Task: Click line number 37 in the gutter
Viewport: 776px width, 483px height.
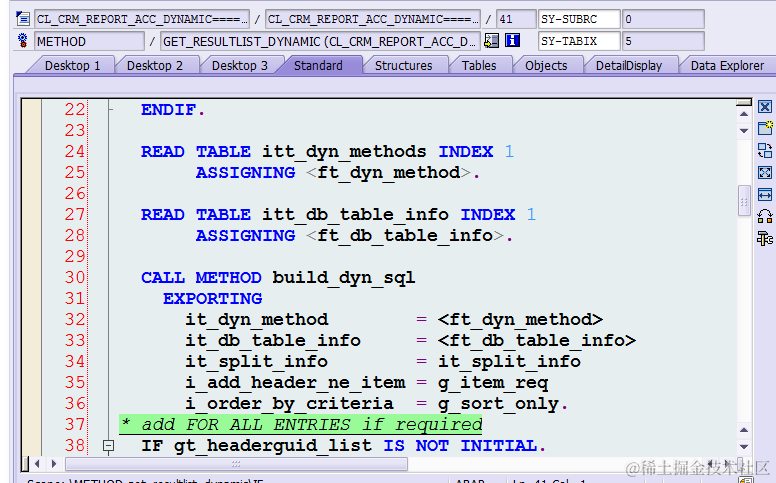Action: [75, 424]
